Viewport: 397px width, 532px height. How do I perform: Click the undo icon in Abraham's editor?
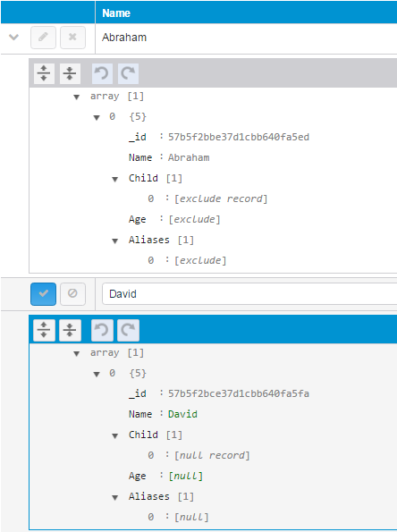pyautogui.click(x=102, y=73)
